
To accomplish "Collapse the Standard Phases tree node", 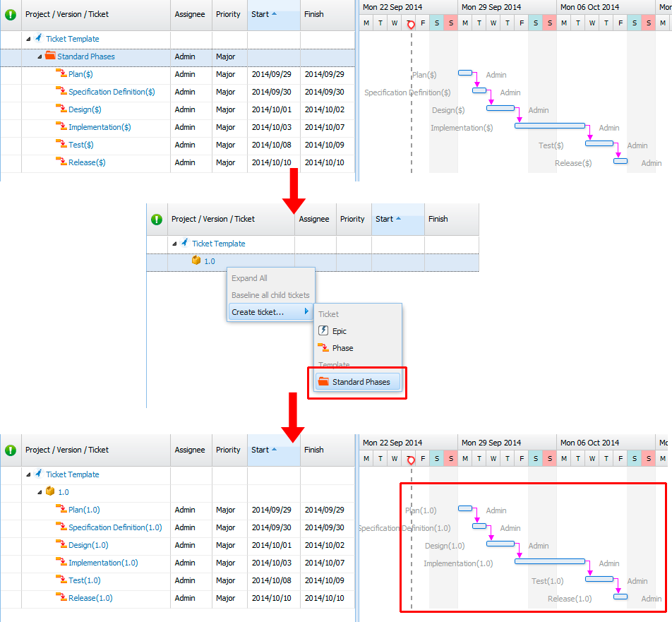I will pos(40,56).
